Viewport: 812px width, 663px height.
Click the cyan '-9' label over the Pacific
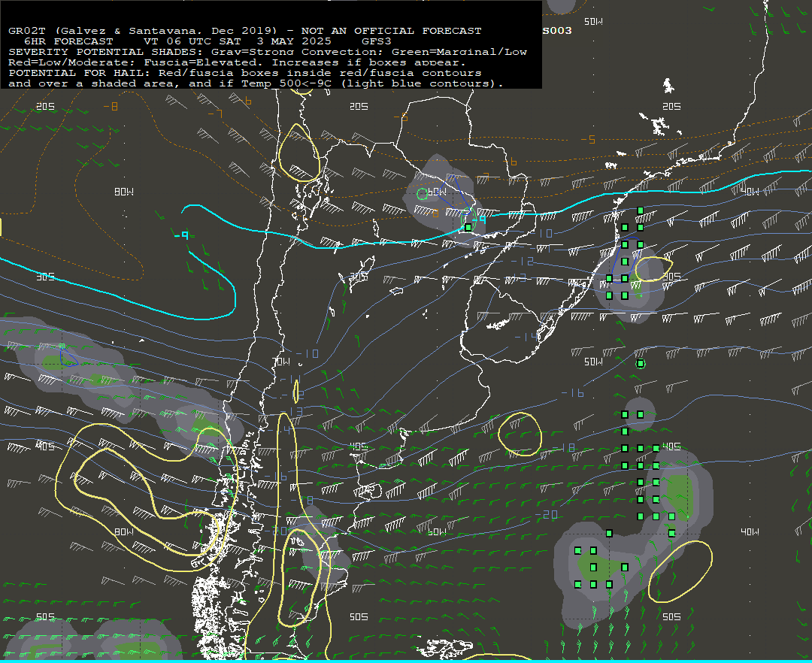(x=182, y=236)
